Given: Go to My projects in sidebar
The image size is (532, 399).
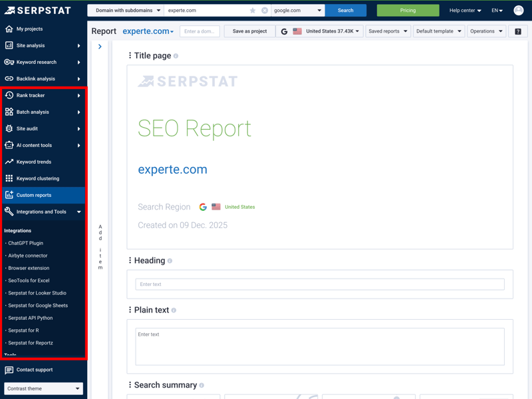Looking at the screenshot, I should coord(29,29).
